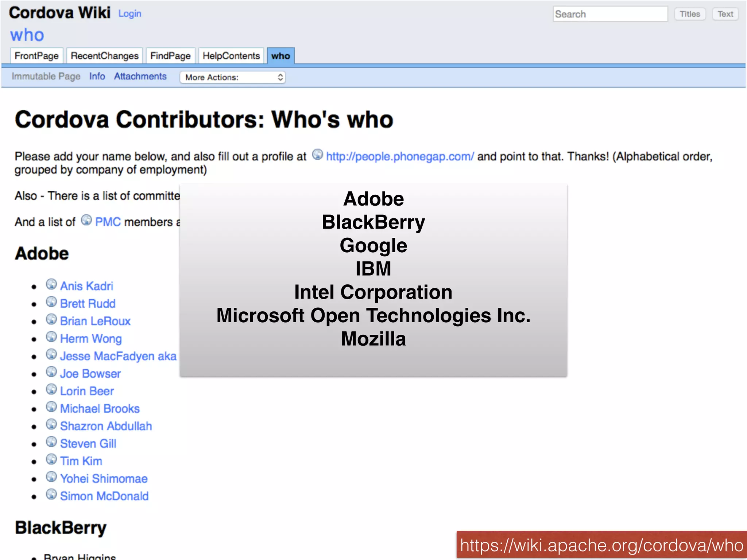Click the globe icon beside Steven Gill
The height and width of the screenshot is (560, 747).
[x=51, y=442]
